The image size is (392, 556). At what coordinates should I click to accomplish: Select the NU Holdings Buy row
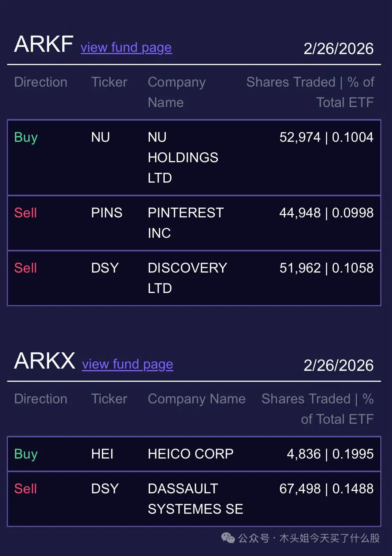click(194, 157)
